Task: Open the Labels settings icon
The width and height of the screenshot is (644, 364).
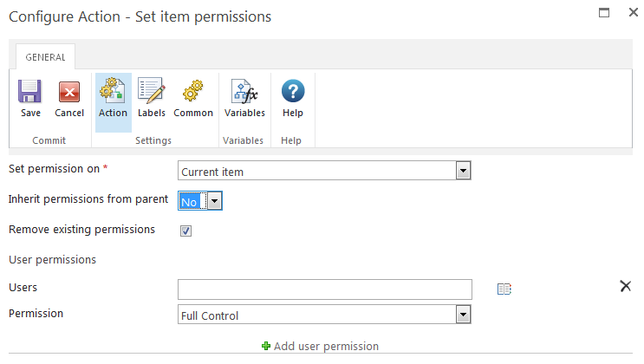Action: (x=152, y=92)
